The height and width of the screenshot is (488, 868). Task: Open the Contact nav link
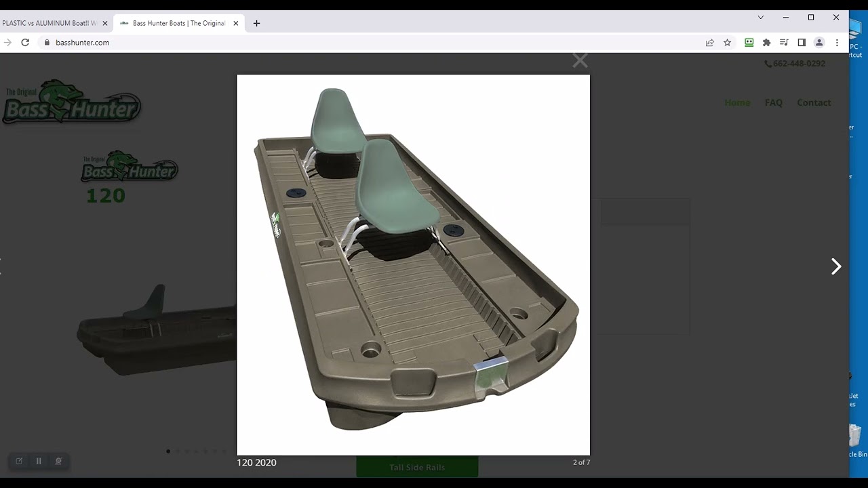814,102
